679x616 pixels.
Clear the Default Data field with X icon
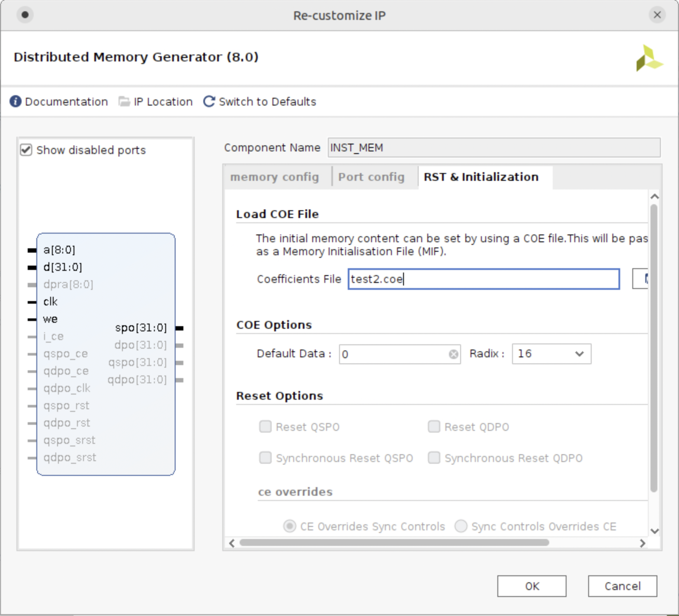[x=453, y=354]
